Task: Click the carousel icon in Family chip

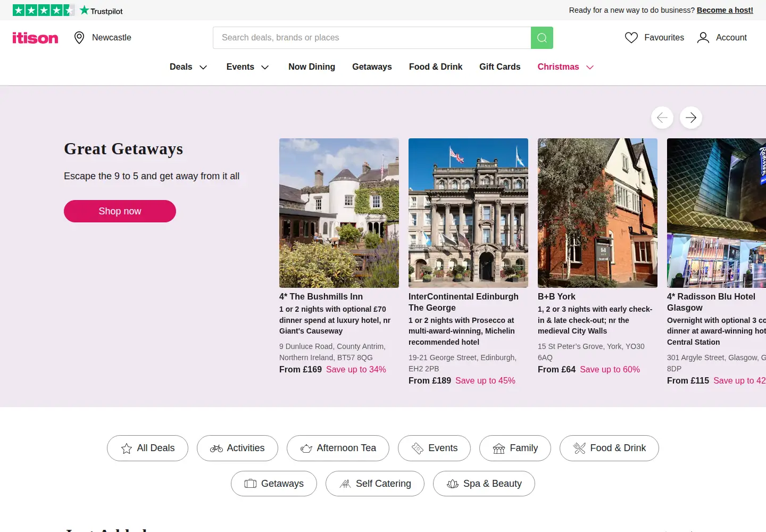Action: (x=499, y=448)
